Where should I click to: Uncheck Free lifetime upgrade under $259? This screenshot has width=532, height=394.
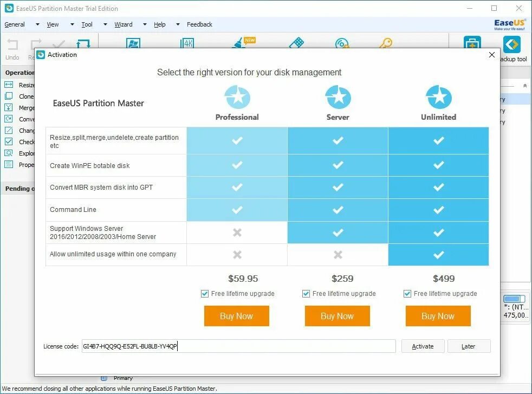306,294
